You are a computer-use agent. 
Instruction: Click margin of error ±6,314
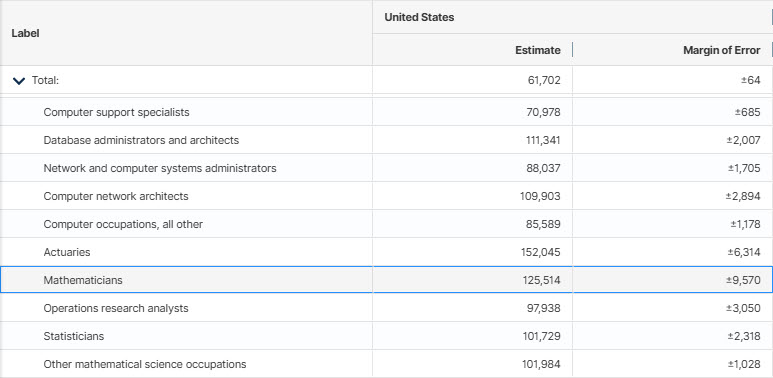click(x=744, y=252)
